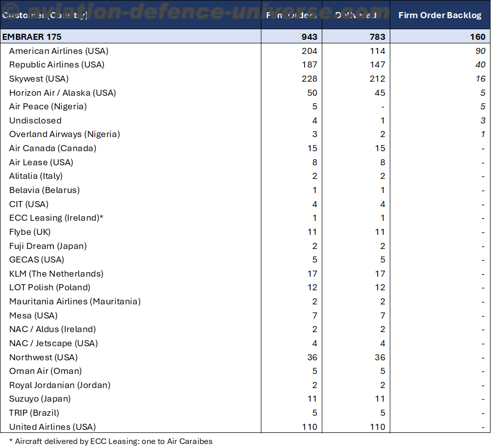The width and height of the screenshot is (491, 448).
Task: Click Republic Airlines delivered value '147'
Action: [377, 65]
